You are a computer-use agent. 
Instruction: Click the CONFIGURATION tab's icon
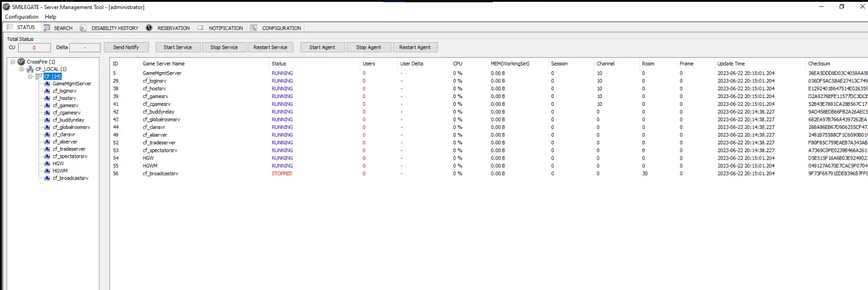click(x=254, y=28)
